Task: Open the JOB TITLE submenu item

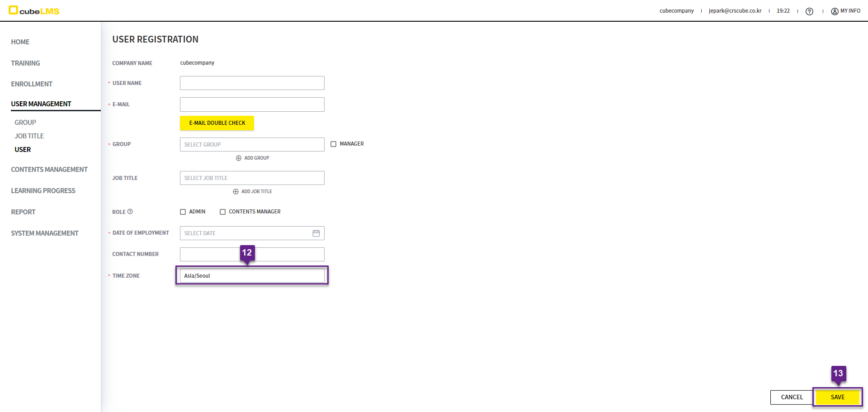Action: [x=29, y=136]
